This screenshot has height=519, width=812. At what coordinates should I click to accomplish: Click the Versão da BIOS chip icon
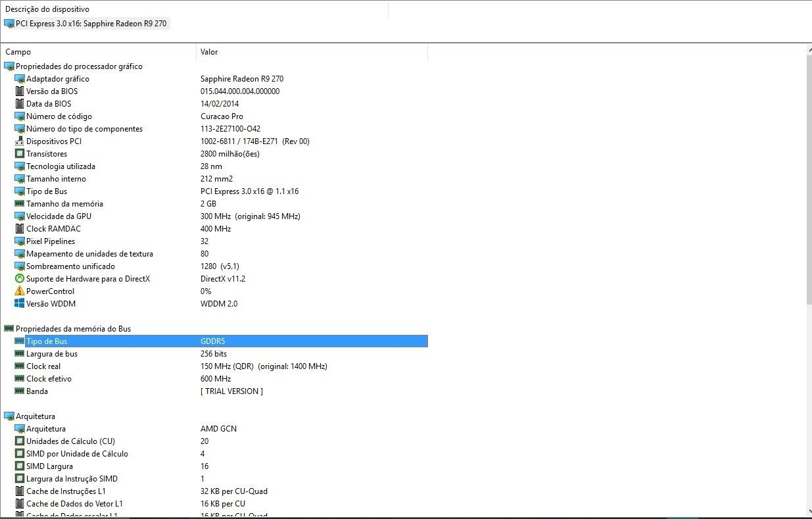click(20, 91)
